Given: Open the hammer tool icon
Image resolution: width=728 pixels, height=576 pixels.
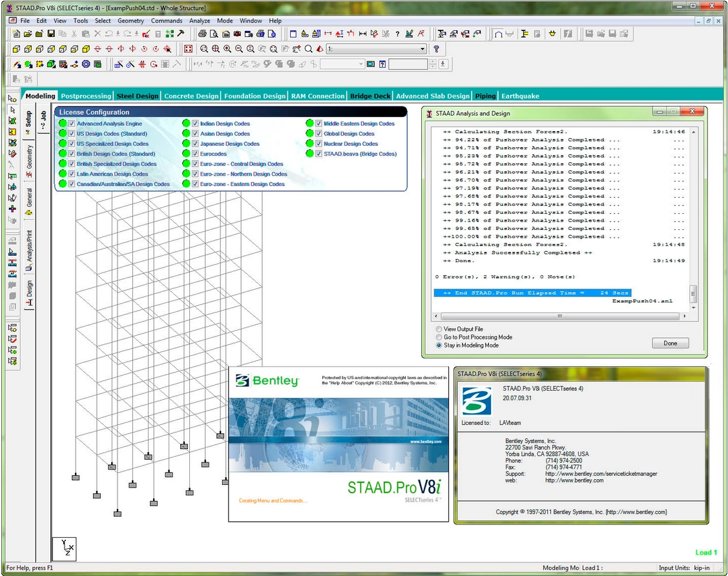Looking at the screenshot, I should click(181, 34).
